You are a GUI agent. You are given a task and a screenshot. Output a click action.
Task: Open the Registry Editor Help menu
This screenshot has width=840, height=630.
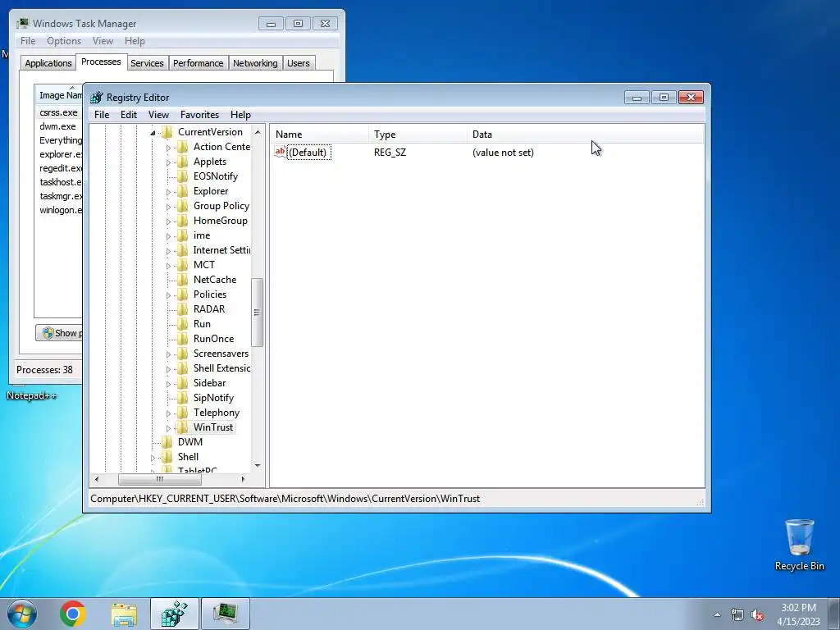240,115
